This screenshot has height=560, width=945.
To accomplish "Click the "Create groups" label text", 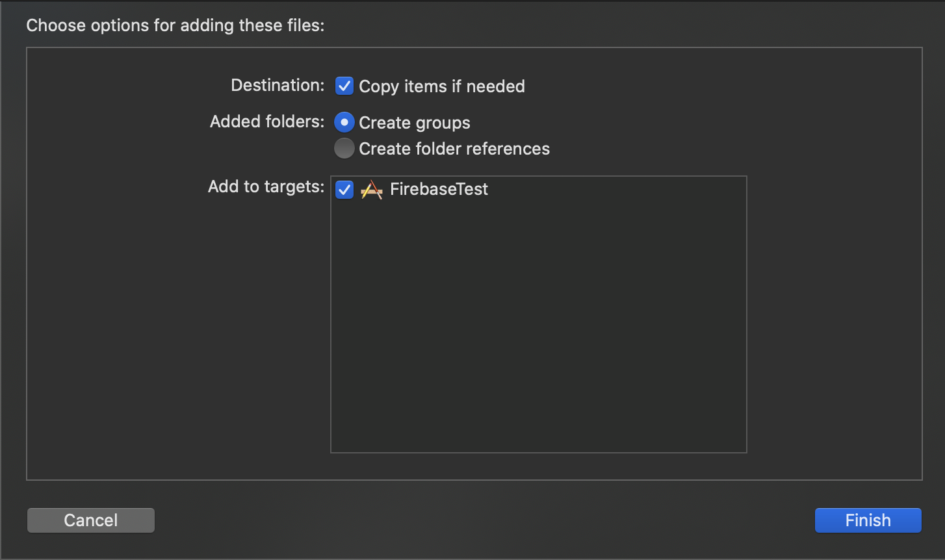I will (415, 123).
